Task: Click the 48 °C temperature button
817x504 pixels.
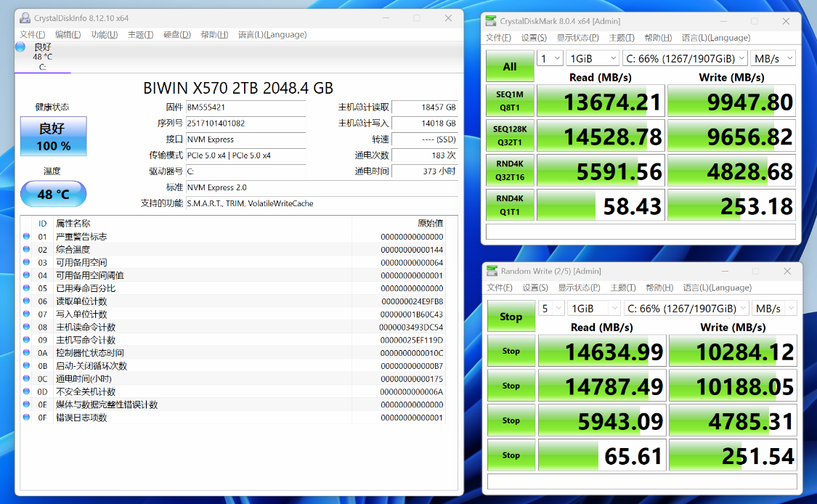Action: click(x=53, y=194)
